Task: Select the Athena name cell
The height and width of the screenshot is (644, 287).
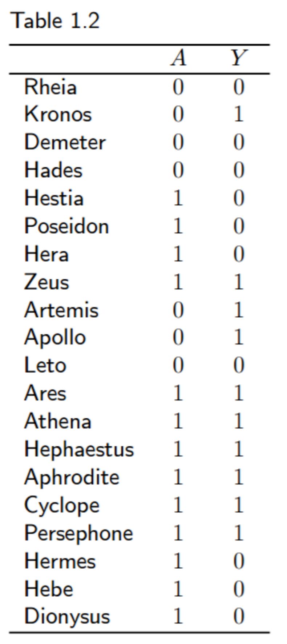Action: click(x=57, y=421)
